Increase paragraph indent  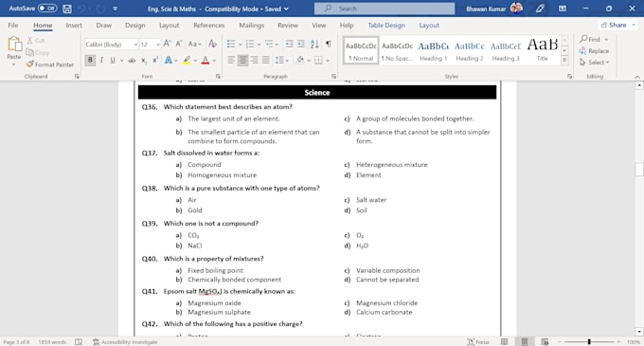[x=301, y=44]
